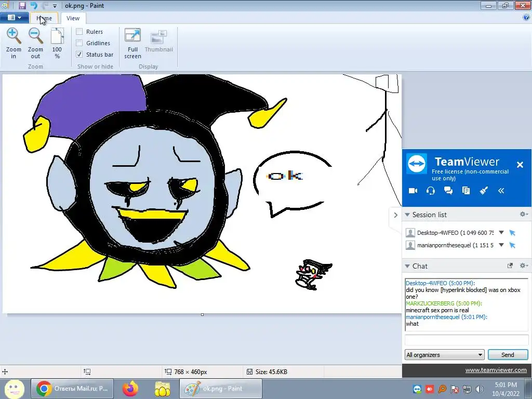Open the Customize Quick Access Toolbar arrow

(55, 6)
